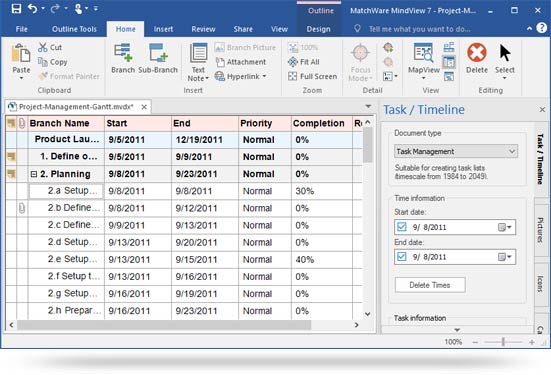Close the Task / Timeline panel
This screenshot has height=375, width=551.
click(x=542, y=110)
